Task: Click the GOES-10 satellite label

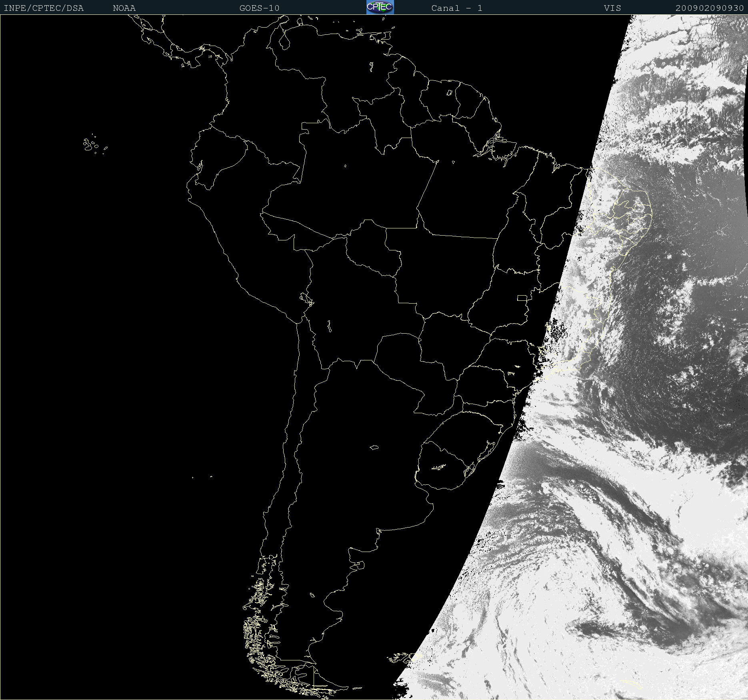Action: point(259,8)
